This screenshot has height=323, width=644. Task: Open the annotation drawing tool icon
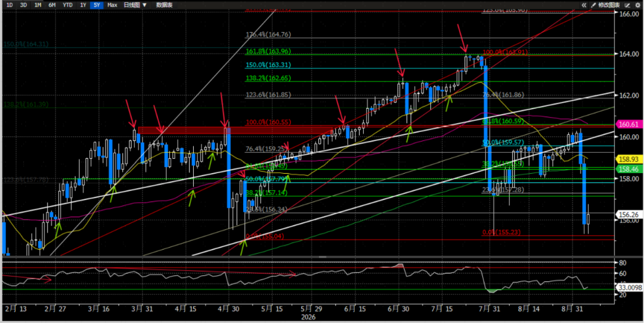tap(627, 5)
